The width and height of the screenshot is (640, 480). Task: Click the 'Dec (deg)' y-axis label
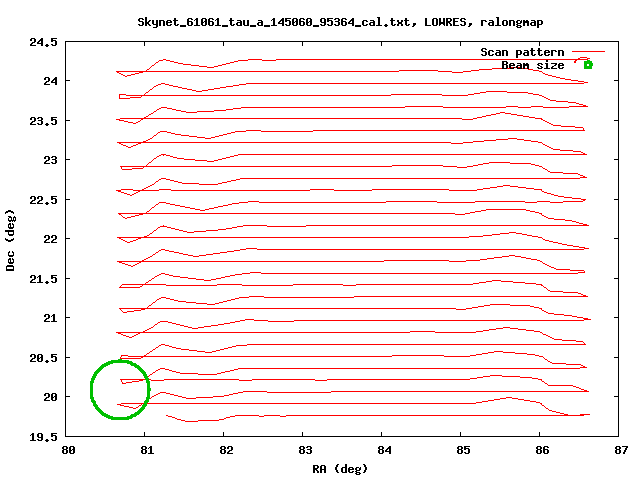tap(10, 240)
